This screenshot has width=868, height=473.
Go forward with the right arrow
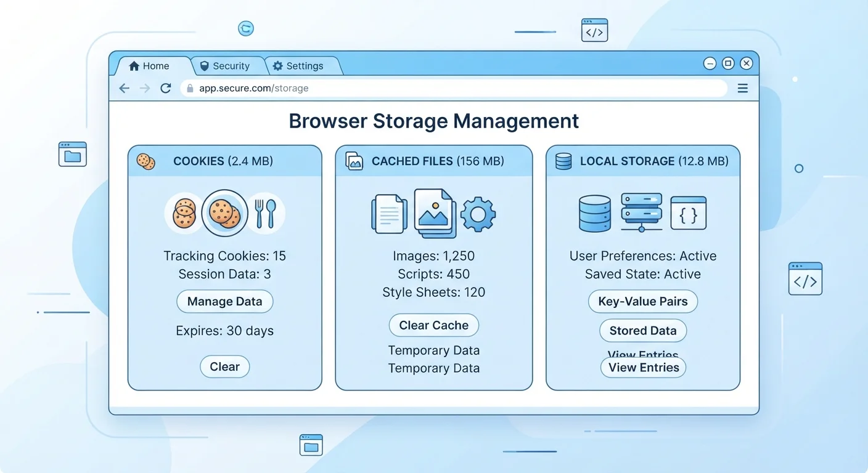pos(145,89)
